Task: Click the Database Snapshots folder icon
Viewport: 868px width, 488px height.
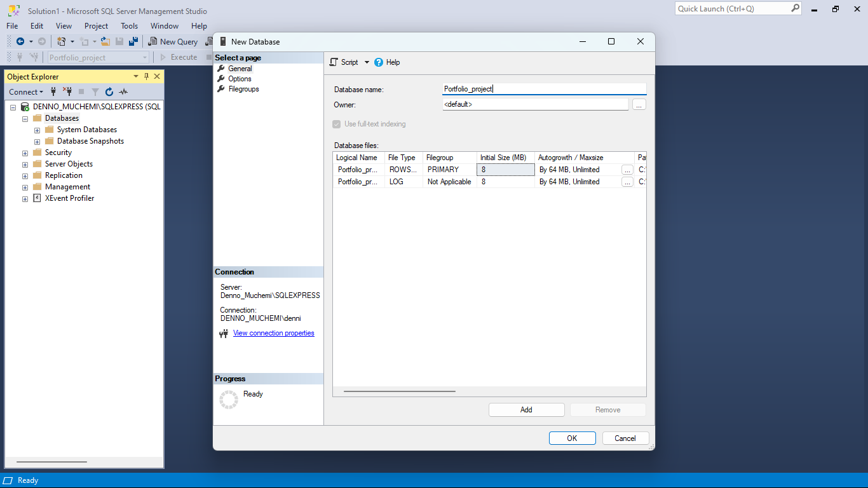Action: coord(49,141)
